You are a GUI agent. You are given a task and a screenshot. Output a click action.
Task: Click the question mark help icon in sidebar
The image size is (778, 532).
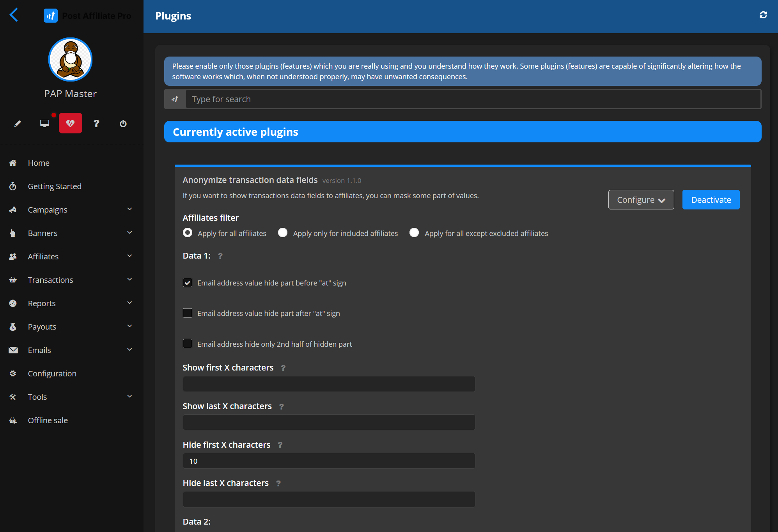tap(96, 124)
